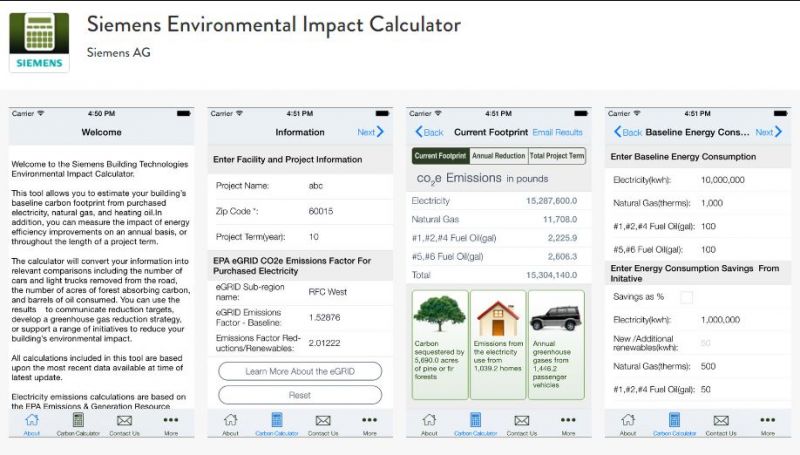The height and width of the screenshot is (455, 800).
Task: Tap Contact Us envelope on Baseline Energy screen
Action: click(721, 421)
